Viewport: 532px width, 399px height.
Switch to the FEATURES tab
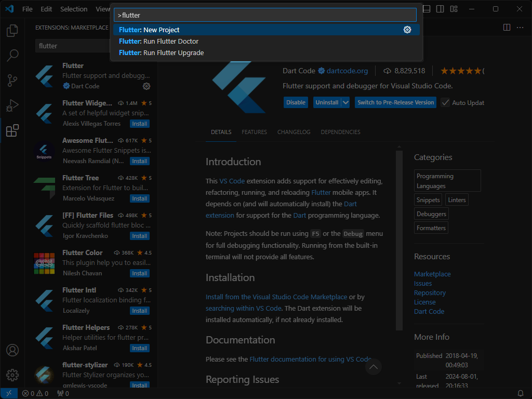pyautogui.click(x=254, y=132)
